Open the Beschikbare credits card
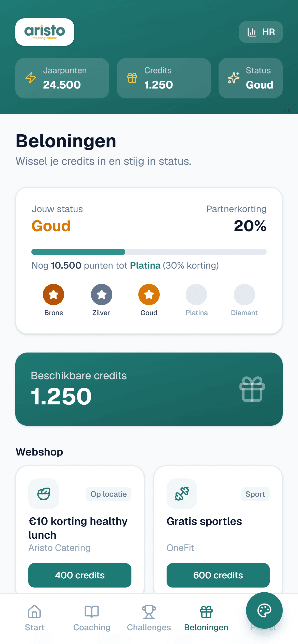Screen dimensions: 298x644 pos(149,389)
